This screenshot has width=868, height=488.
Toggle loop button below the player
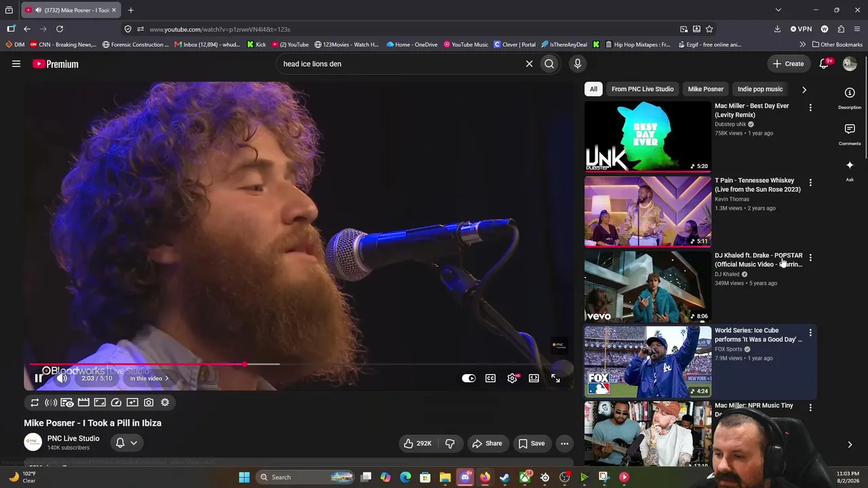point(35,403)
